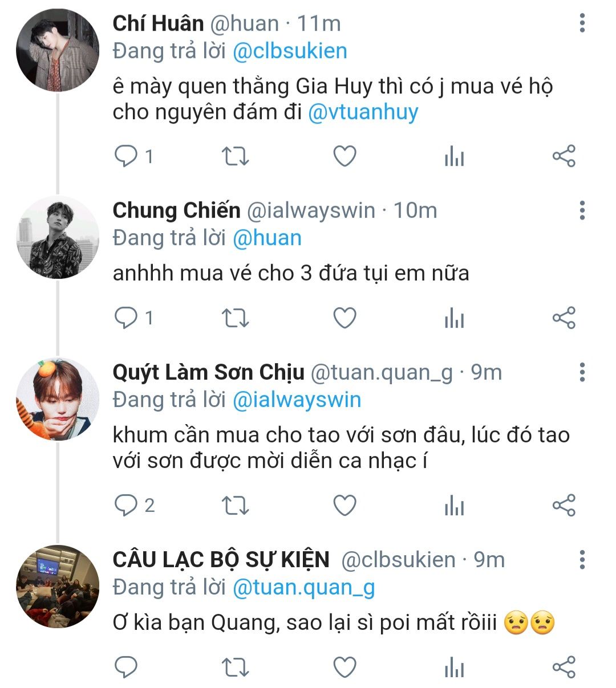Share Chung Chiến's tweet

(564, 317)
